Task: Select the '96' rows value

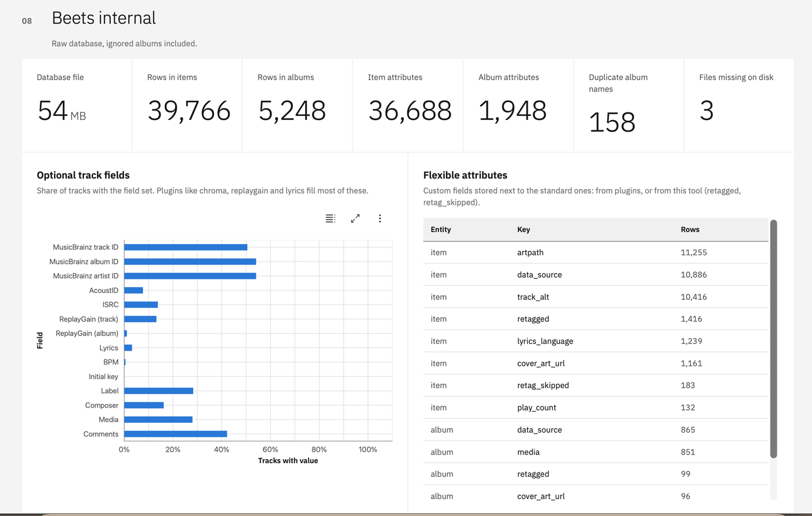Action: click(x=686, y=496)
